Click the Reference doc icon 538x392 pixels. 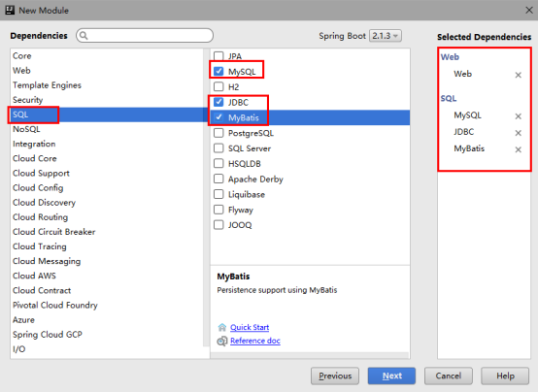click(x=222, y=341)
